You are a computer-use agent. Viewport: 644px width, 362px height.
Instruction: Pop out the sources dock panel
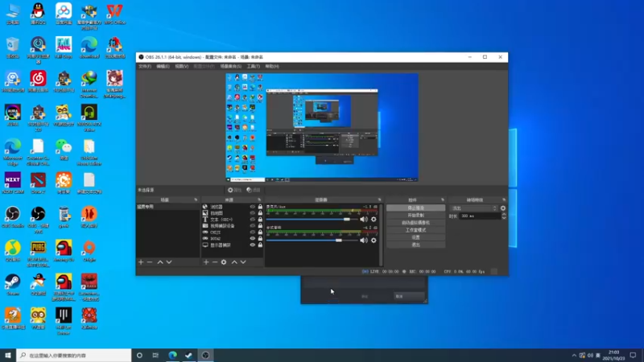pyautogui.click(x=259, y=200)
